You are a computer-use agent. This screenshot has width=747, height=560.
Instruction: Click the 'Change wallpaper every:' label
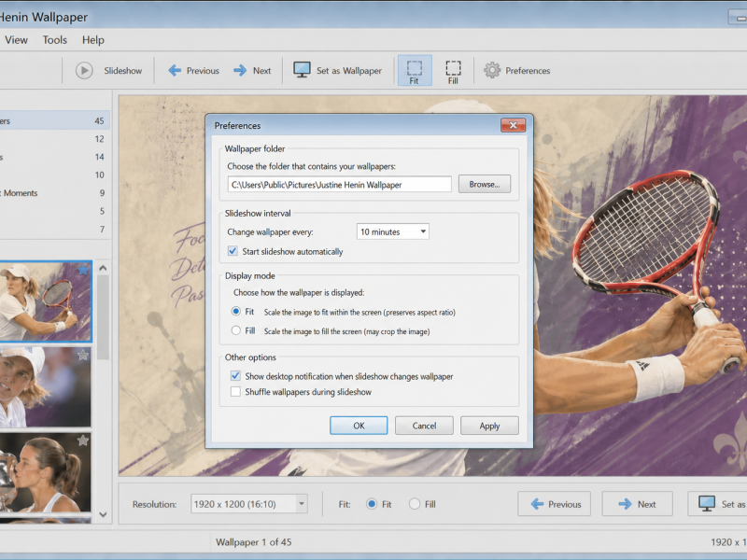point(270,231)
